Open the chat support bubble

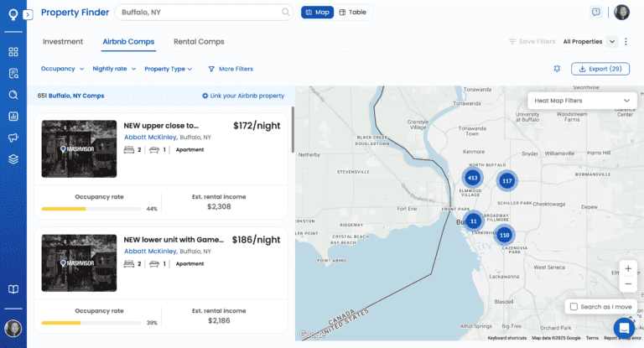623,327
